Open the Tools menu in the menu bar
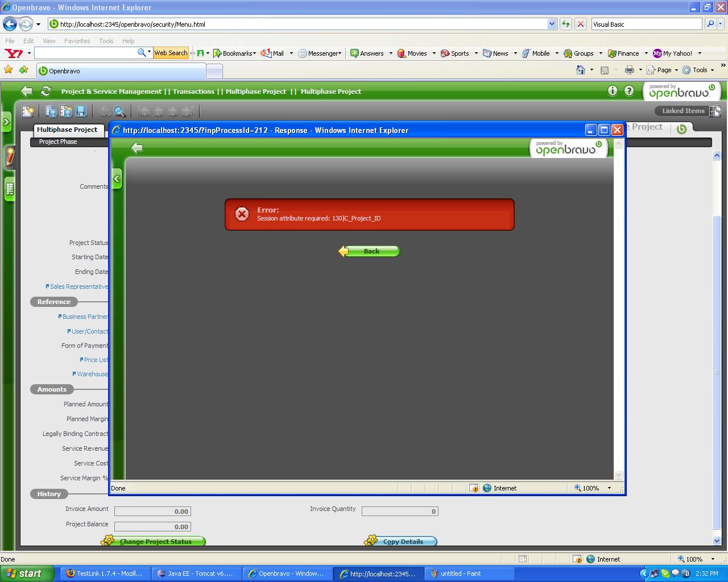Screen dimensions: 728x582 pyautogui.click(x=106, y=41)
